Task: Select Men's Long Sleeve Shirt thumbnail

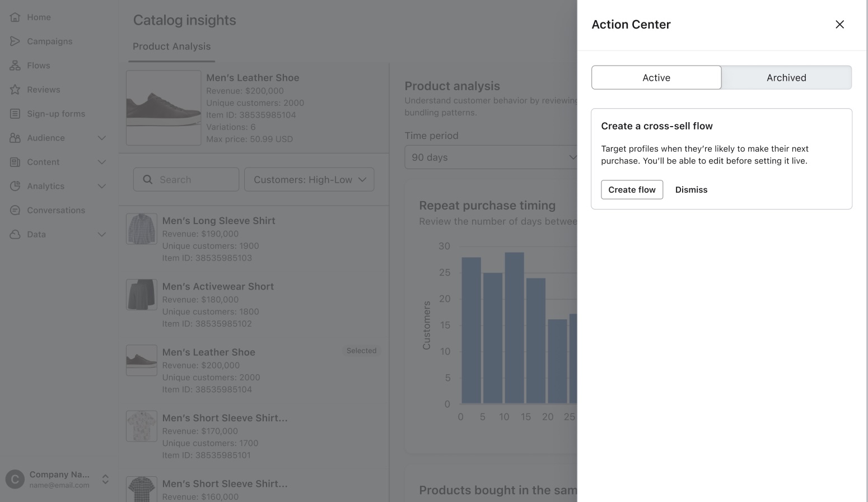Action: pyautogui.click(x=141, y=229)
